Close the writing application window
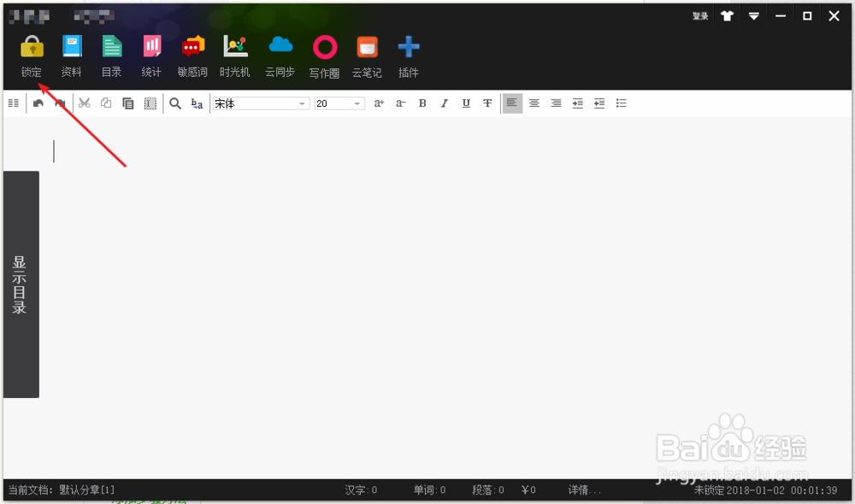 834,16
